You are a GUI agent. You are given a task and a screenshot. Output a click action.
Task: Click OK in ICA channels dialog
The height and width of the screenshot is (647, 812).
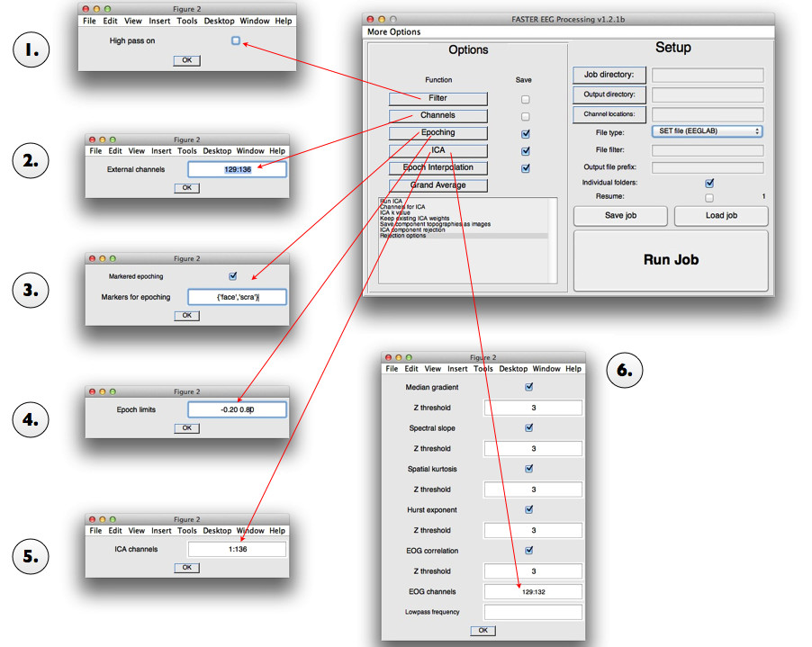(187, 568)
